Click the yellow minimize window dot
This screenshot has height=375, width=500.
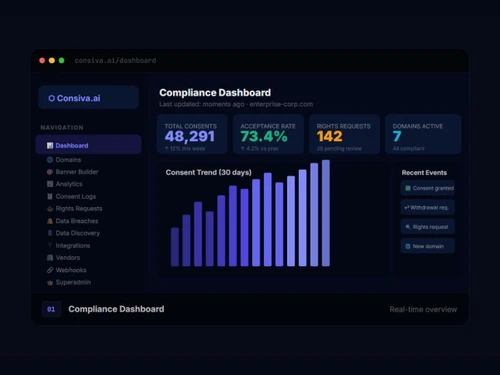(52, 60)
